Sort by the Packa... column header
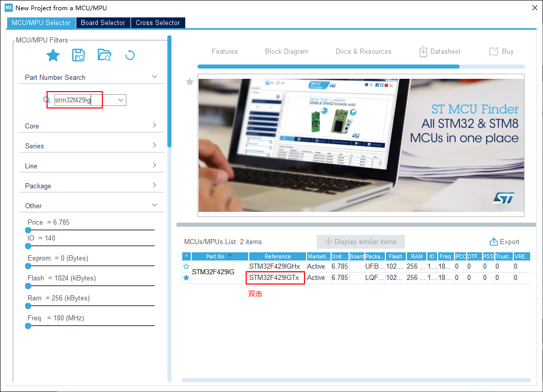This screenshot has height=392, width=543. click(x=375, y=256)
